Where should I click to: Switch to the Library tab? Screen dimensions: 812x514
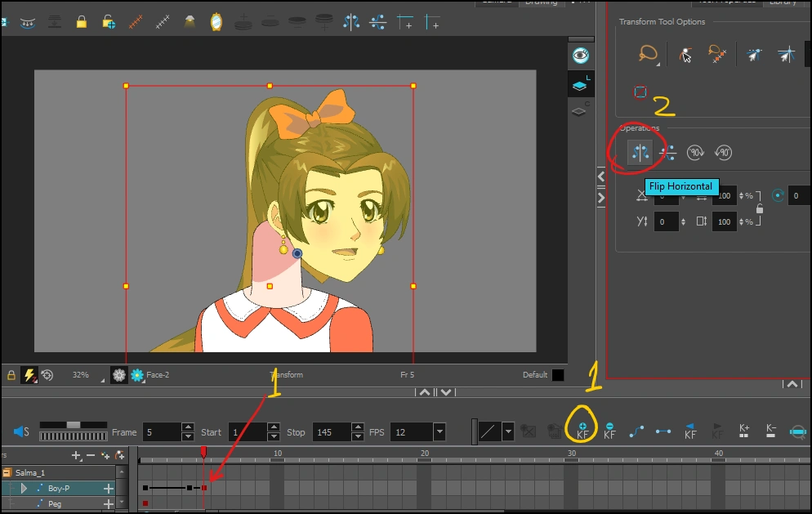(782, 2)
